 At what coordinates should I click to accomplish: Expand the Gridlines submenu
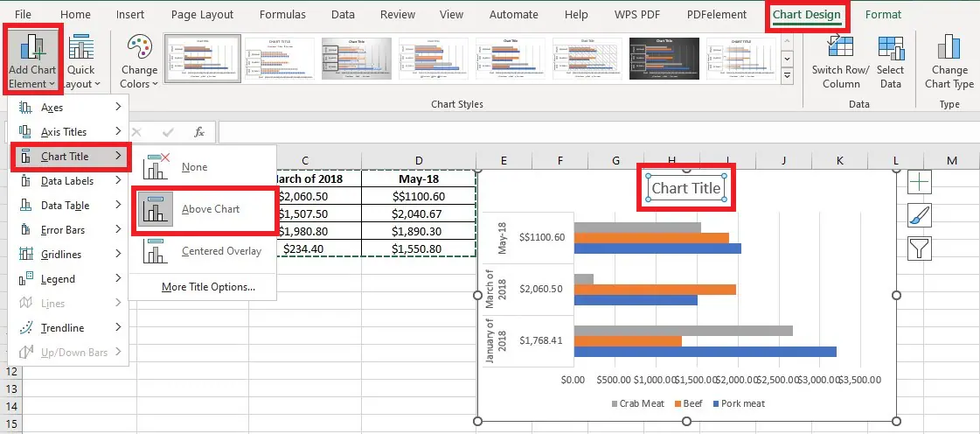[69, 254]
